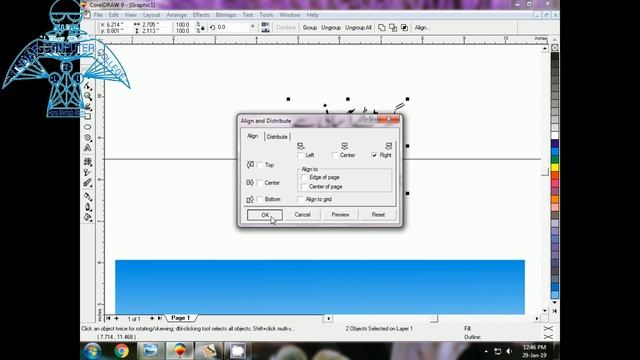640x360 pixels.
Task: Toggle the proportional scale lock icon
Action: (x=203, y=28)
